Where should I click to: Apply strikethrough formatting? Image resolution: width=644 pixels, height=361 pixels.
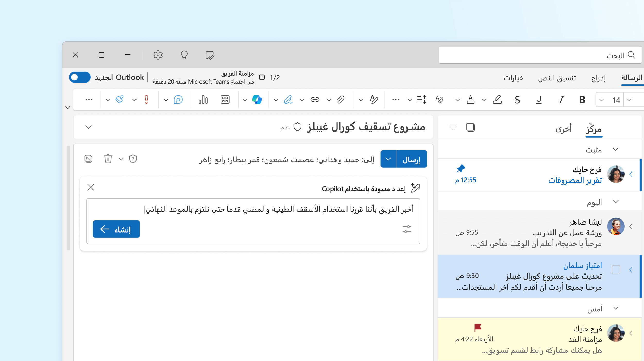[517, 100]
